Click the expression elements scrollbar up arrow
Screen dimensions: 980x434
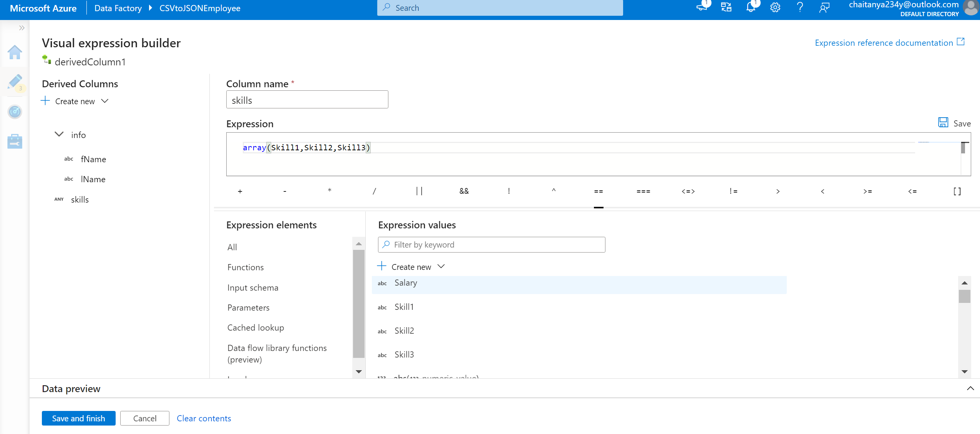tap(359, 244)
